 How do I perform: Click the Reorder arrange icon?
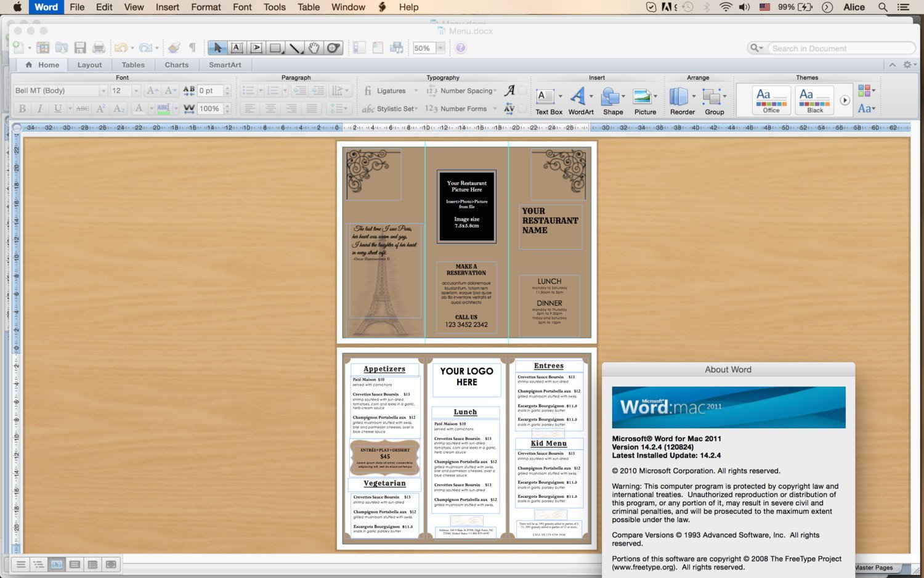click(x=682, y=100)
